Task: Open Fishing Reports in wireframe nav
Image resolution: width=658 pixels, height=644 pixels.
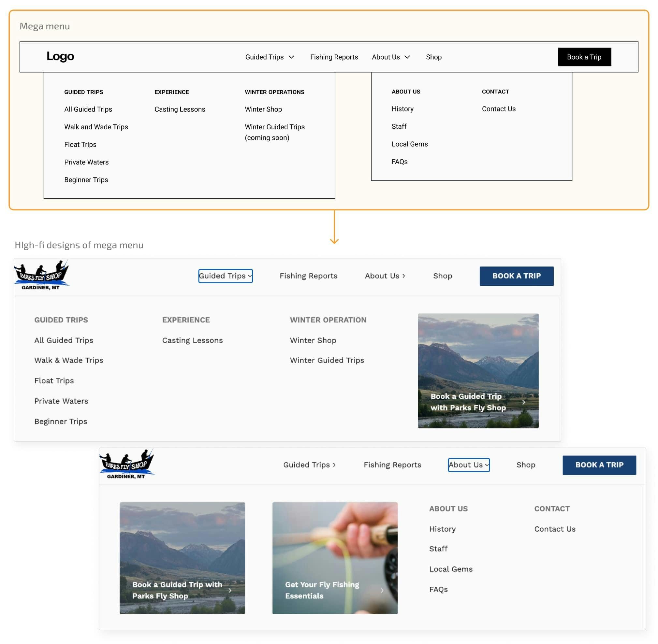Action: point(334,57)
